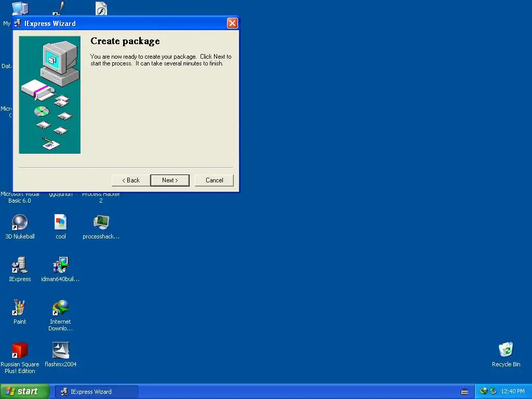Select the processhacker desktop icon
The image size is (532, 399).
(101, 227)
